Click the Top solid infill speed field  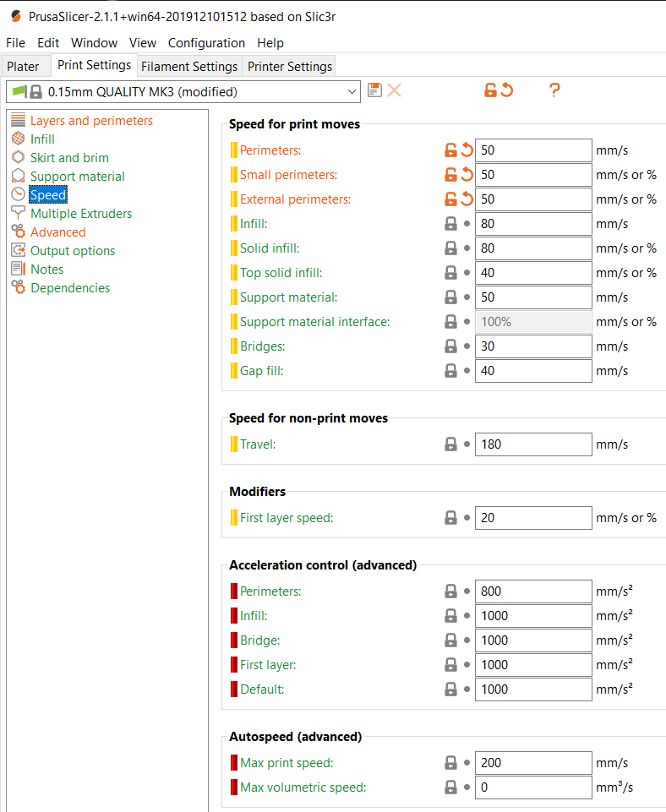point(533,273)
